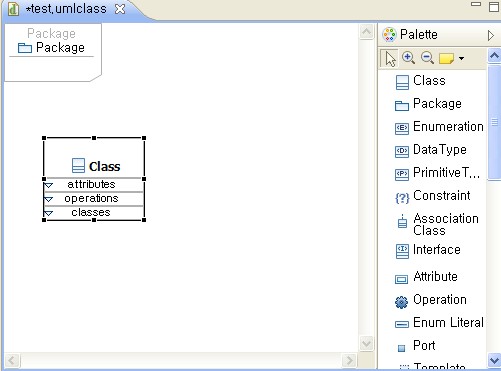The image size is (501, 371).
Task: Collapse the Palette panel arrow
Action: (x=491, y=35)
